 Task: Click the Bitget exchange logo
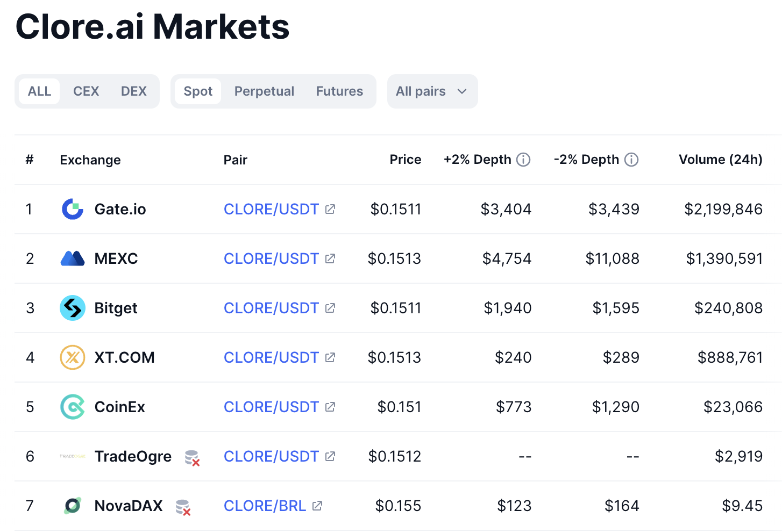tap(72, 308)
